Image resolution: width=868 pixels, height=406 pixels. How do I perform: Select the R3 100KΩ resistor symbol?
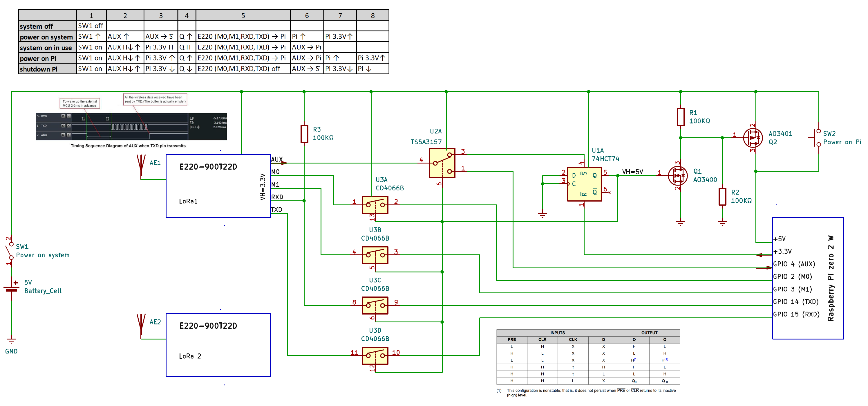pyautogui.click(x=304, y=134)
